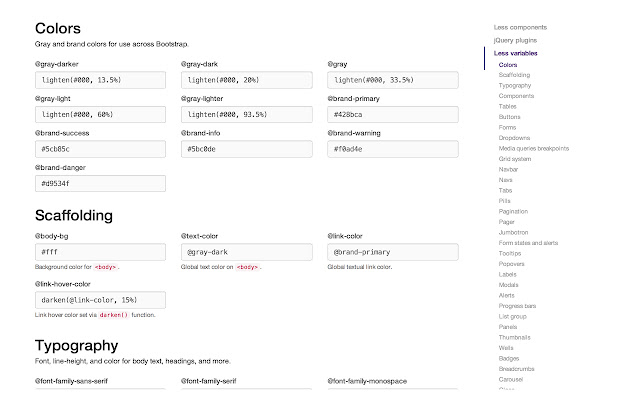Click the @text-color input field
This screenshot has width=640, height=400.
[x=247, y=252]
